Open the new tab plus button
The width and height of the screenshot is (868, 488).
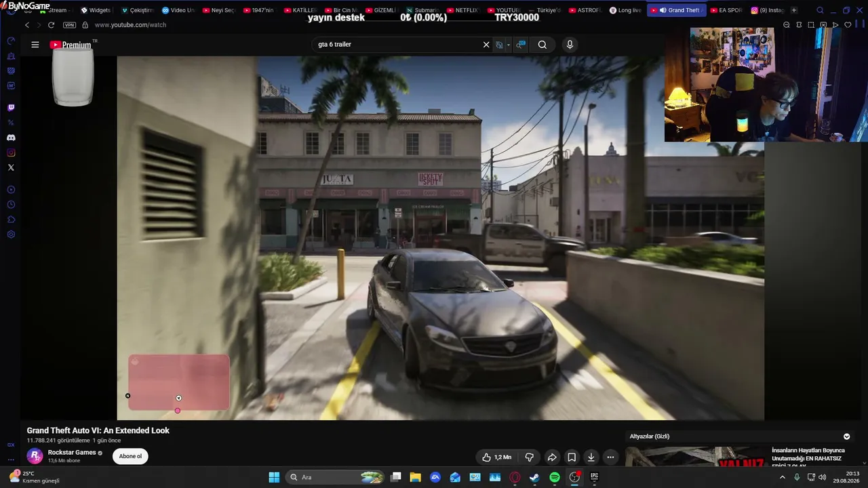coord(794,10)
